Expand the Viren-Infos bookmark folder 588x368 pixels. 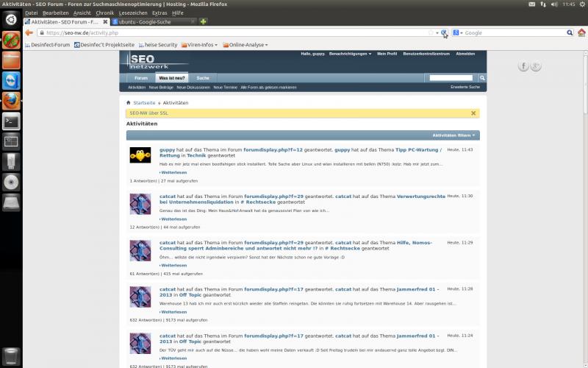(200, 45)
